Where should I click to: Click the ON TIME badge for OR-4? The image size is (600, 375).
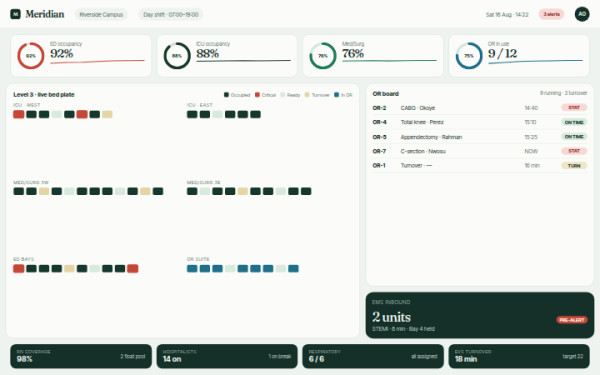coord(574,122)
